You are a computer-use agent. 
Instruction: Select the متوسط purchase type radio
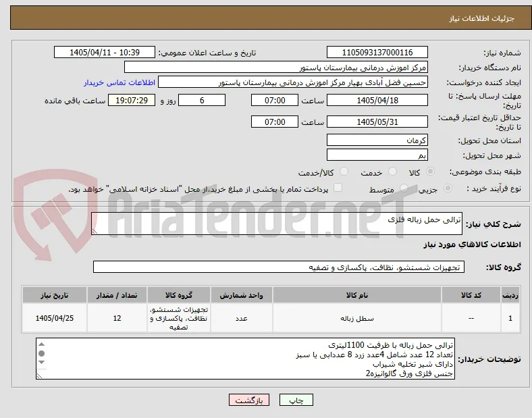point(404,188)
